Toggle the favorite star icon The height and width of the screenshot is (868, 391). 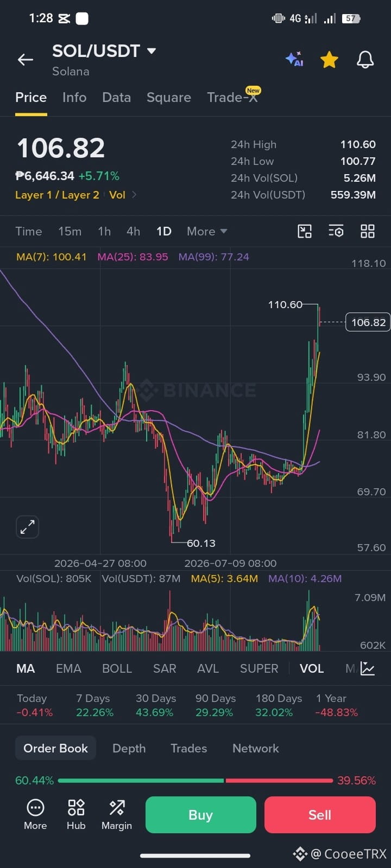point(329,60)
